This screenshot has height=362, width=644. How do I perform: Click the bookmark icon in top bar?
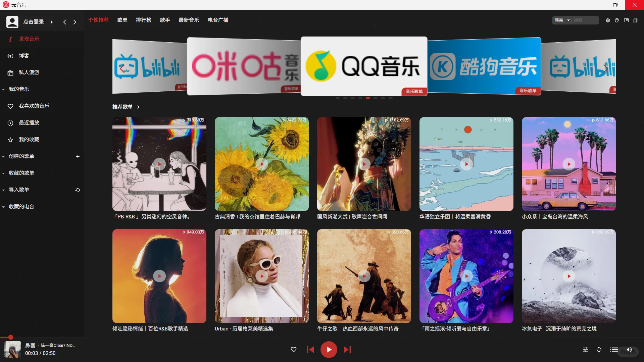point(635,20)
